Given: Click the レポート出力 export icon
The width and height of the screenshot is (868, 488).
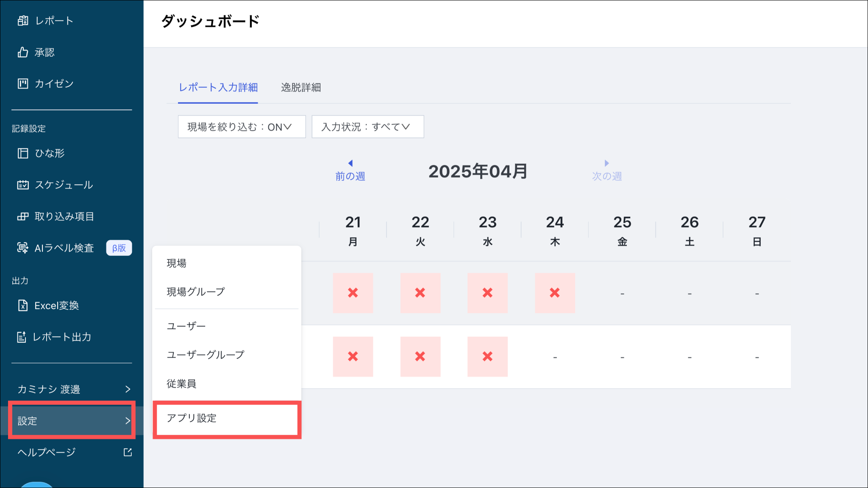Looking at the screenshot, I should [x=22, y=337].
